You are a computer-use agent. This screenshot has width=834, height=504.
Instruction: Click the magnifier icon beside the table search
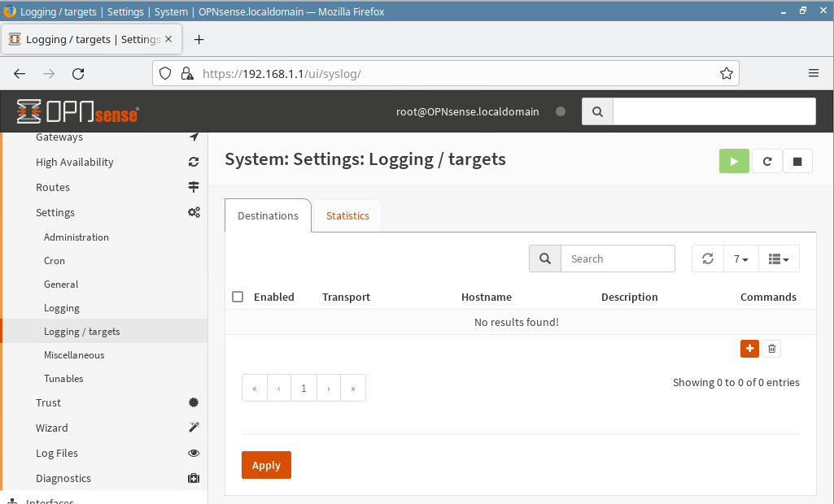tap(545, 259)
